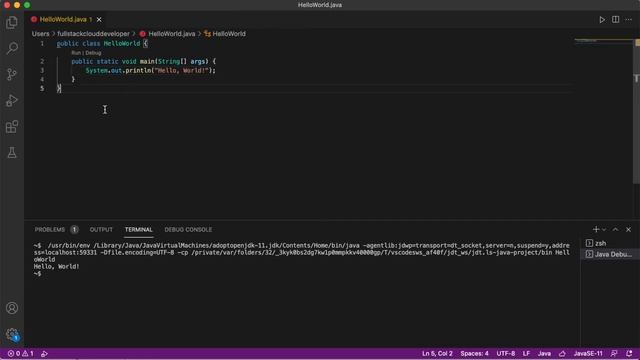
Task: Open the editor More Actions ellipsis
Action: pyautogui.click(x=628, y=20)
